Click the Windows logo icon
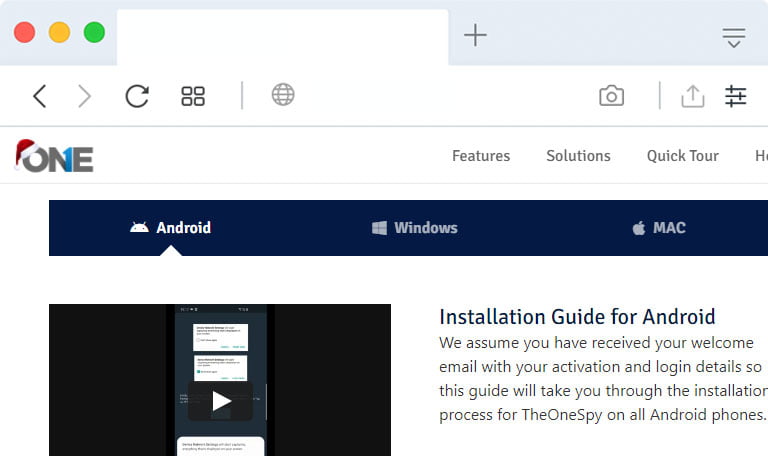This screenshot has height=456, width=768. [x=379, y=228]
